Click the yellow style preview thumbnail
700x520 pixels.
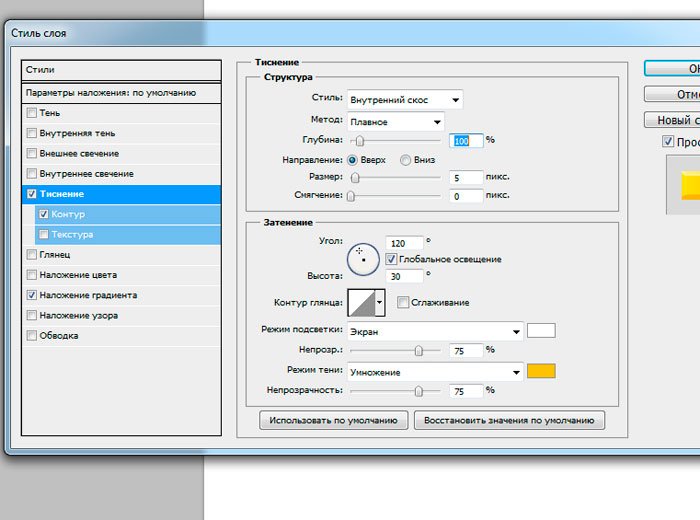point(684,184)
